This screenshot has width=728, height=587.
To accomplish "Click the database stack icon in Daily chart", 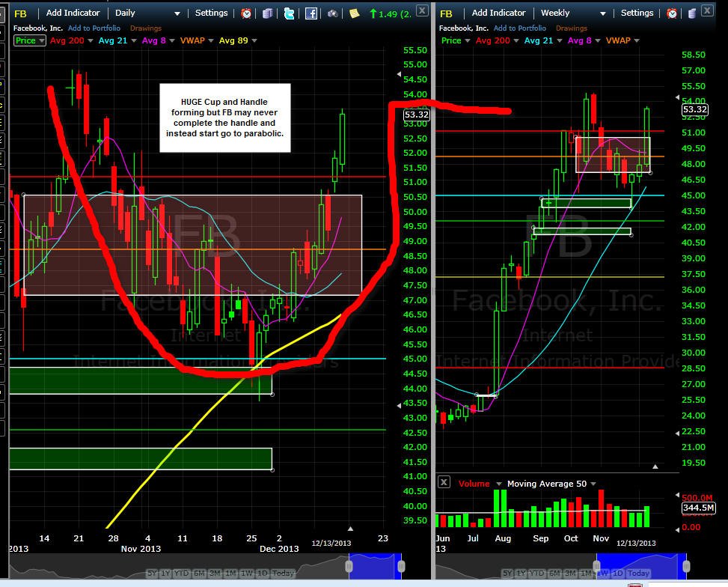I will (x=267, y=13).
